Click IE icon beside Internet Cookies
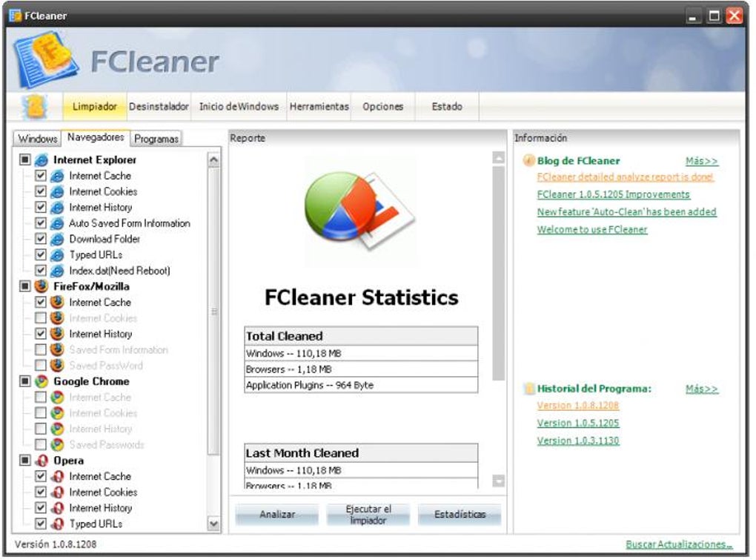This screenshot has height=560, width=756. (57, 191)
